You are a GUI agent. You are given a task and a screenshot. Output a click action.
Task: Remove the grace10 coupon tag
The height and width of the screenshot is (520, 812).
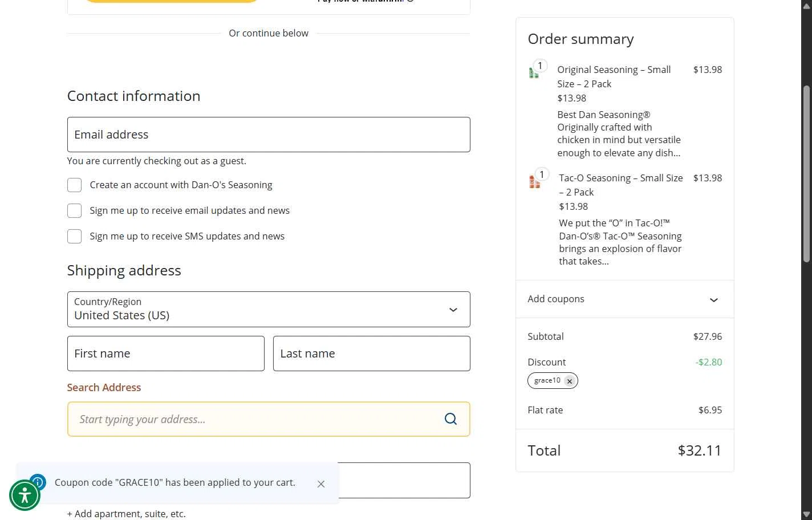coord(569,381)
